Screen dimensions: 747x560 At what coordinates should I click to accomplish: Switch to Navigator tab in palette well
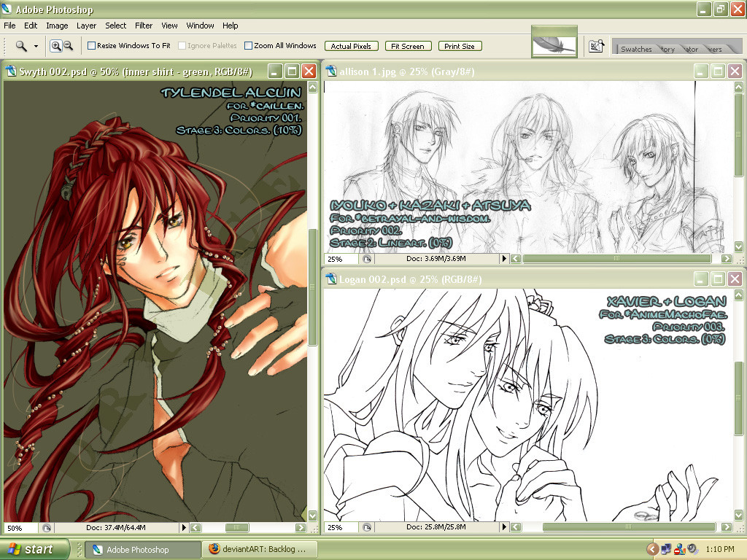click(x=691, y=49)
